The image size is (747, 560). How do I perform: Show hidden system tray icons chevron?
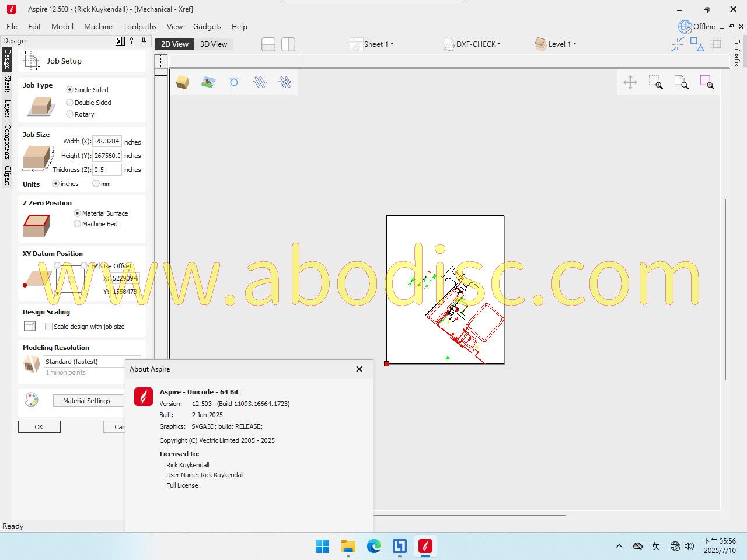619,547
